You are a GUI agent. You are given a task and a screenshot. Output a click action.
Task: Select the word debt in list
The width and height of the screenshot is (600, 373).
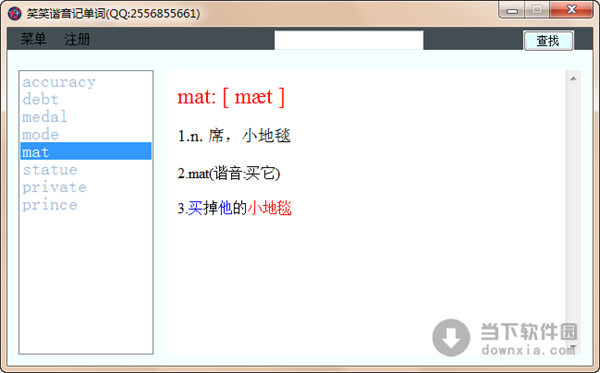tap(86, 99)
